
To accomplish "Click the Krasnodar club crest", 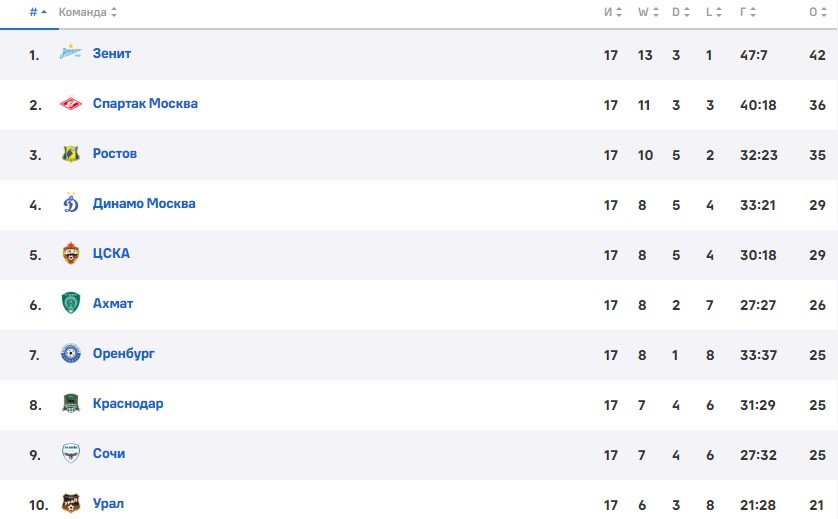I will tap(71, 404).
